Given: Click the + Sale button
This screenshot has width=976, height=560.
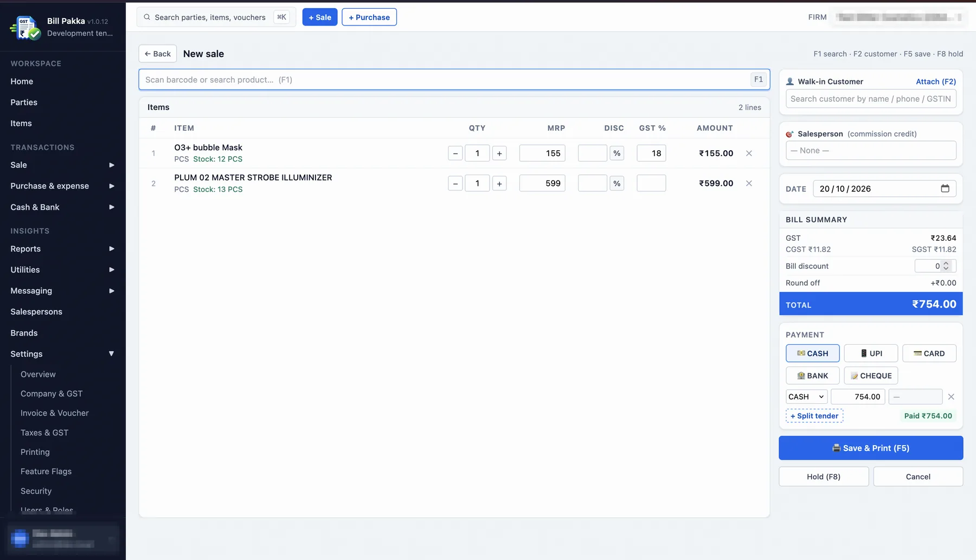Looking at the screenshot, I should [320, 17].
